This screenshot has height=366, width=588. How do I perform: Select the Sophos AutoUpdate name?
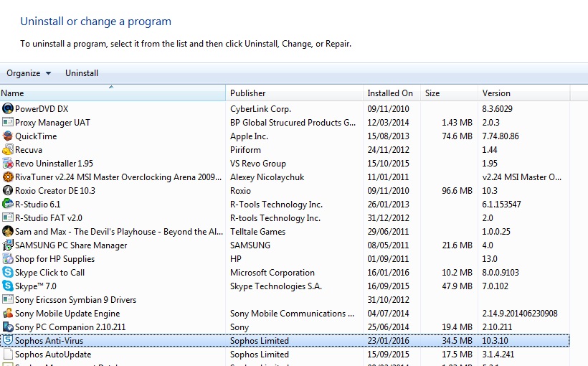coord(53,355)
